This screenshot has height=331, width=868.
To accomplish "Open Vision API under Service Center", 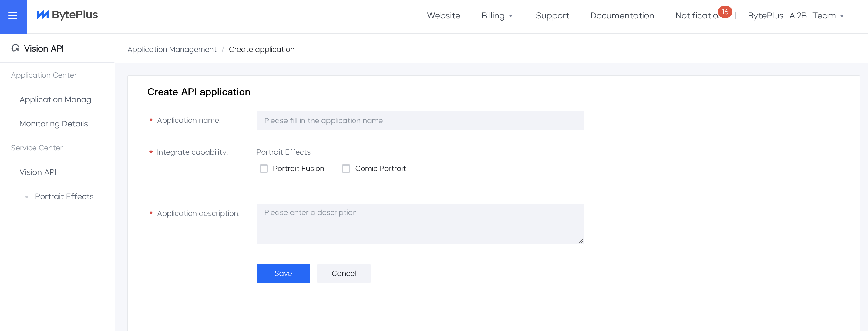I will click(x=38, y=172).
